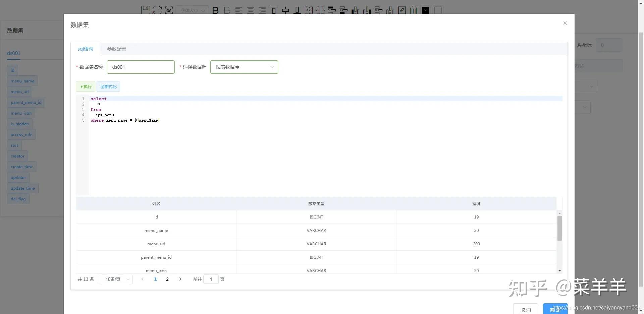Click the 列名 column header

tap(156, 204)
